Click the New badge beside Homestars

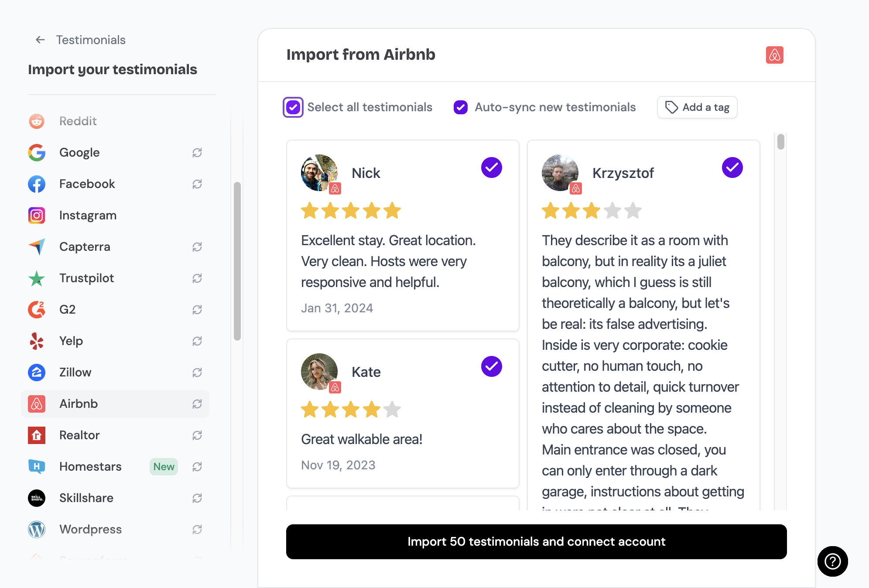[x=164, y=466]
